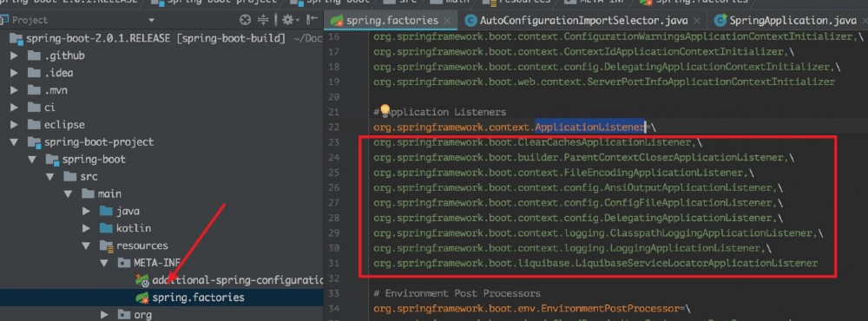Image resolution: width=868 pixels, height=321 pixels.
Task: Expand the org folder
Action: pyautogui.click(x=104, y=315)
